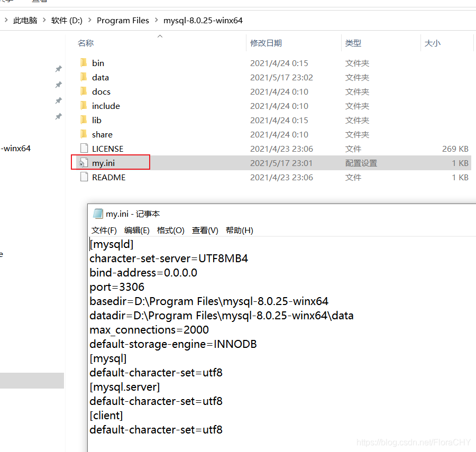The image size is (476, 452).
Task: Select the include folder name
Action: click(106, 106)
